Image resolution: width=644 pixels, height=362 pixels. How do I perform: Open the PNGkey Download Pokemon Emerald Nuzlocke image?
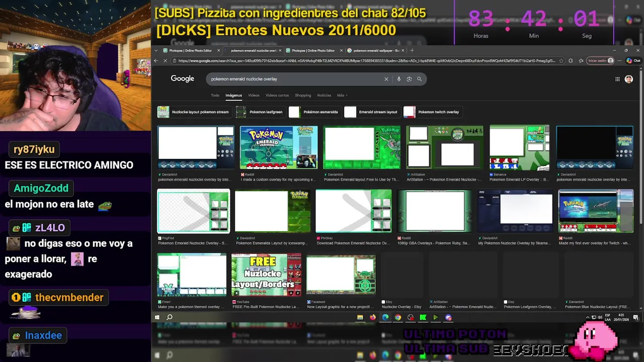(x=353, y=211)
